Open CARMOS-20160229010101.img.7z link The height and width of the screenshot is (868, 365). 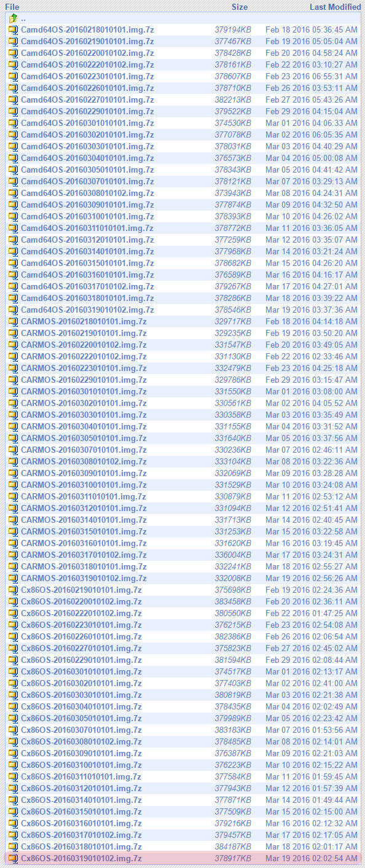(x=84, y=380)
